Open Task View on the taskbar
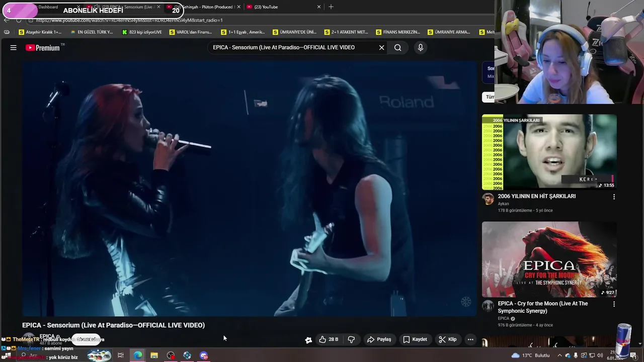 click(x=121, y=355)
